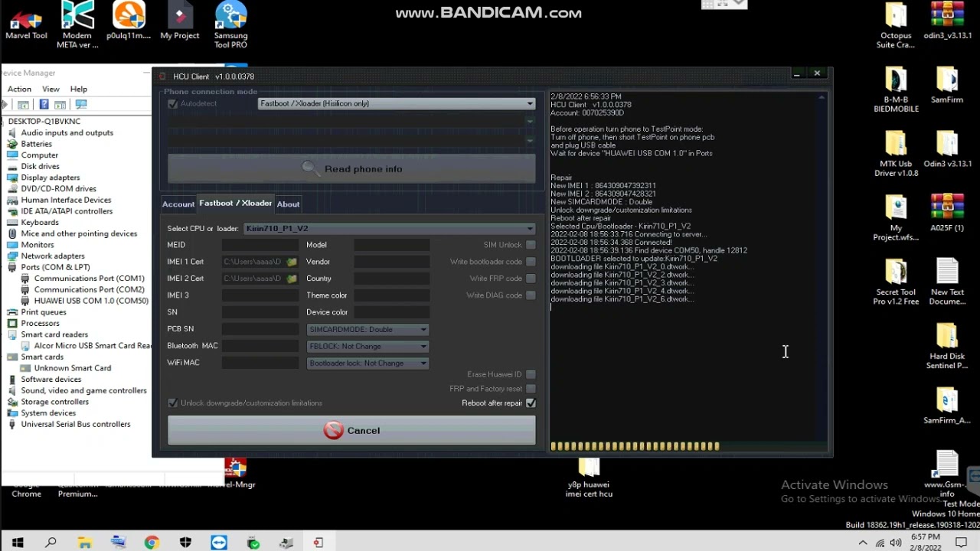Open Select CPU or loader dropdown
This screenshot has width=980, height=551.
click(x=389, y=229)
